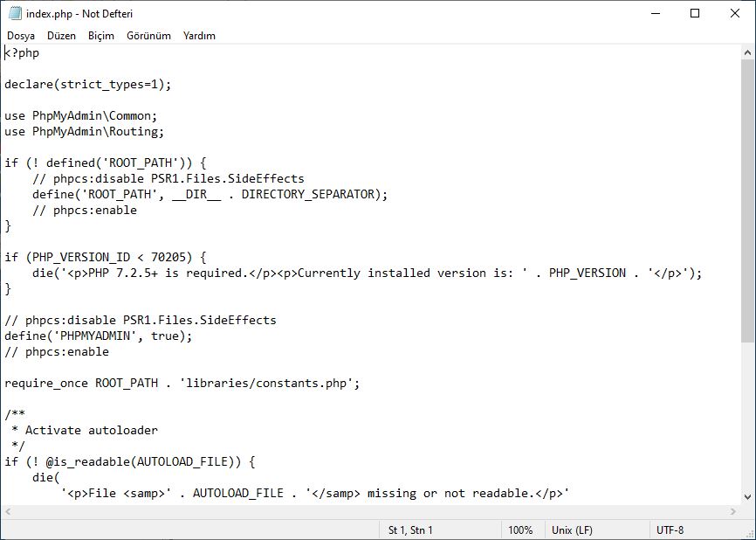Image resolution: width=756 pixels, height=540 pixels.
Task: Click the '* Activate autoloader' comment line
Action: [85, 430]
